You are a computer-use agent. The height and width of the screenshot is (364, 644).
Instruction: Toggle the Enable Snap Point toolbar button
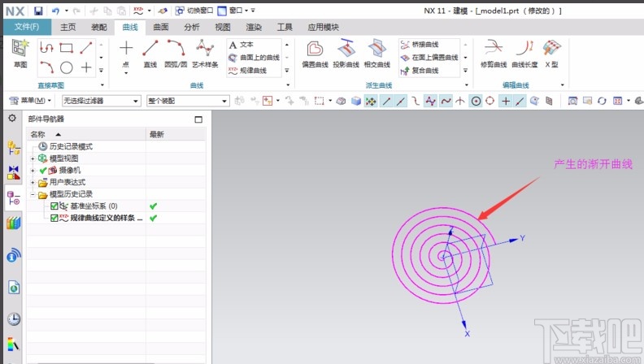[x=371, y=101]
